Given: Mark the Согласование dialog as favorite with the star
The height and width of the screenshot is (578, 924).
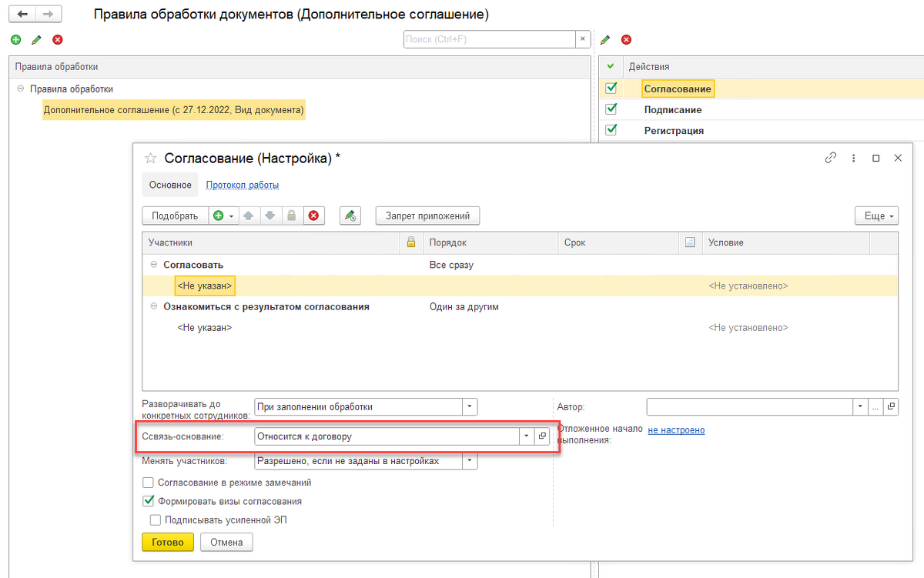Looking at the screenshot, I should 151,158.
